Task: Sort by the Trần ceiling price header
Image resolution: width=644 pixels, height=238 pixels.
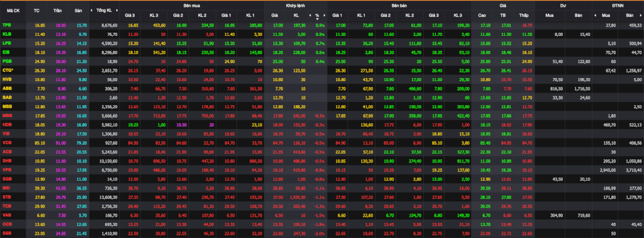Action: pos(57,11)
